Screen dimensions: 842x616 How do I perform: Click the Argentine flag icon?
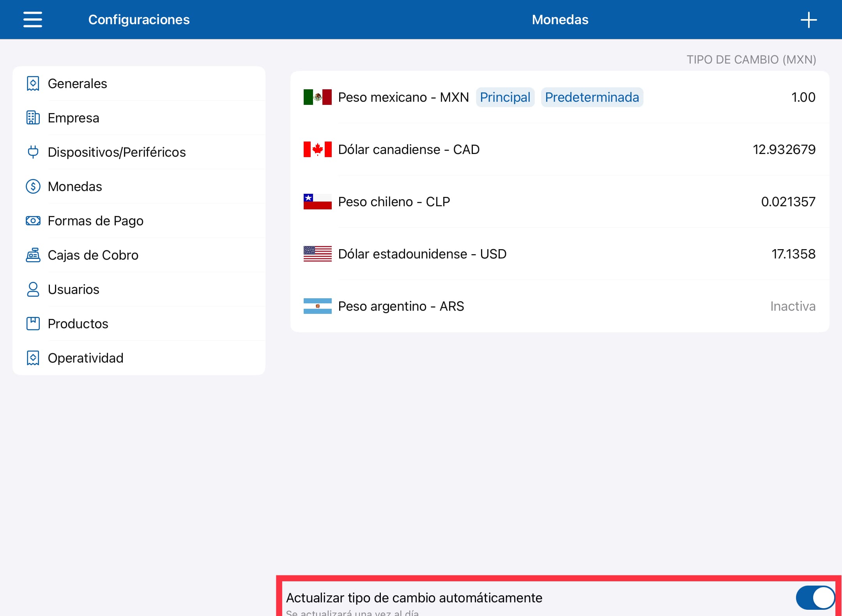coord(318,306)
